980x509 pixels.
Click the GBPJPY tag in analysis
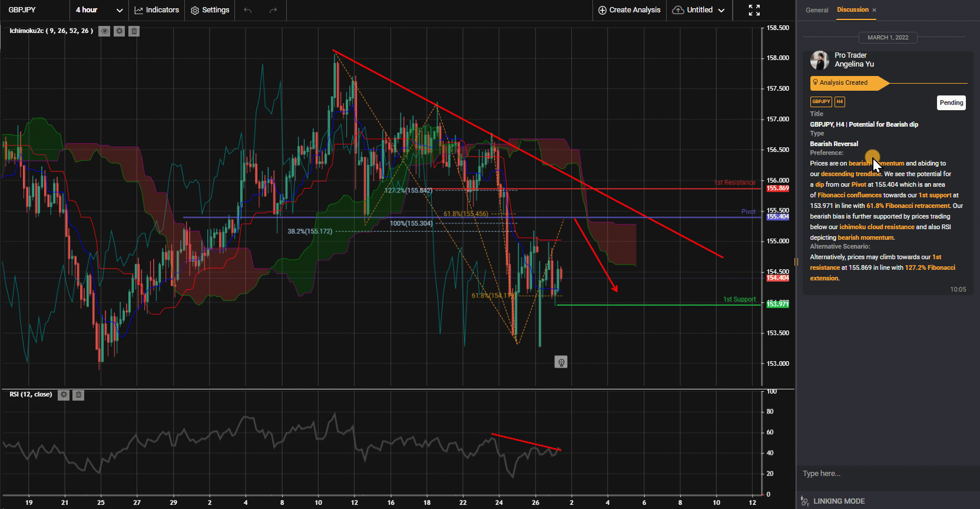(x=821, y=101)
